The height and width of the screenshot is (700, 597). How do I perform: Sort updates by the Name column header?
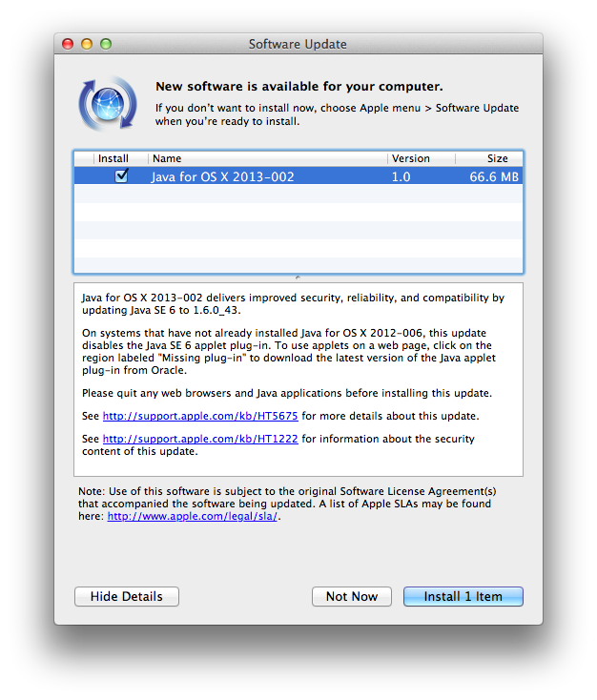tap(267, 158)
